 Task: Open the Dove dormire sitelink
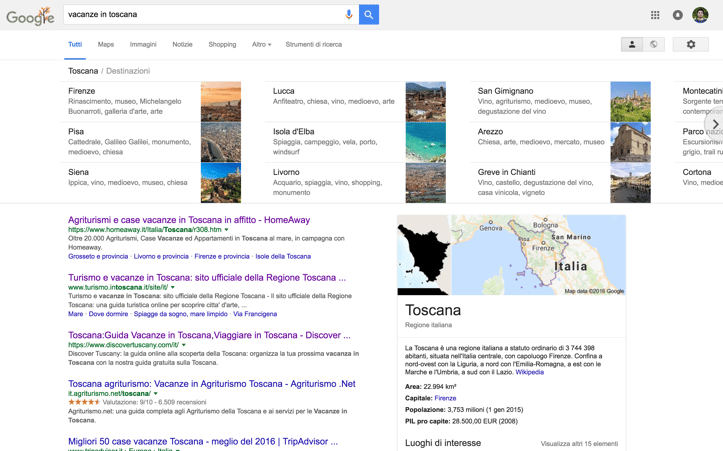108,314
